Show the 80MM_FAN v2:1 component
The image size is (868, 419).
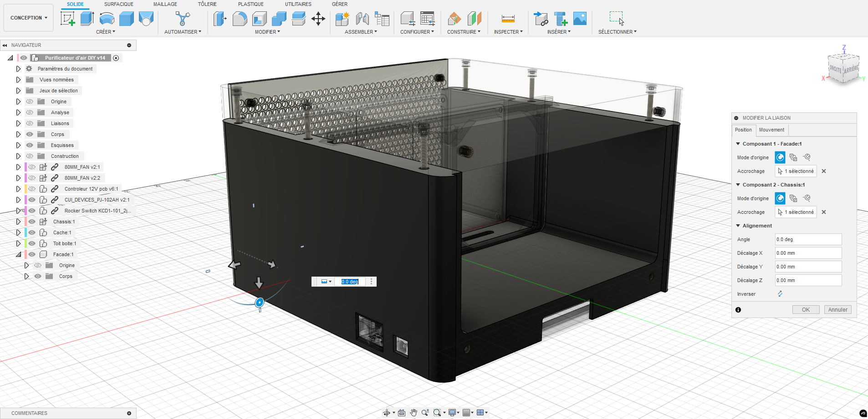pyautogui.click(x=32, y=167)
